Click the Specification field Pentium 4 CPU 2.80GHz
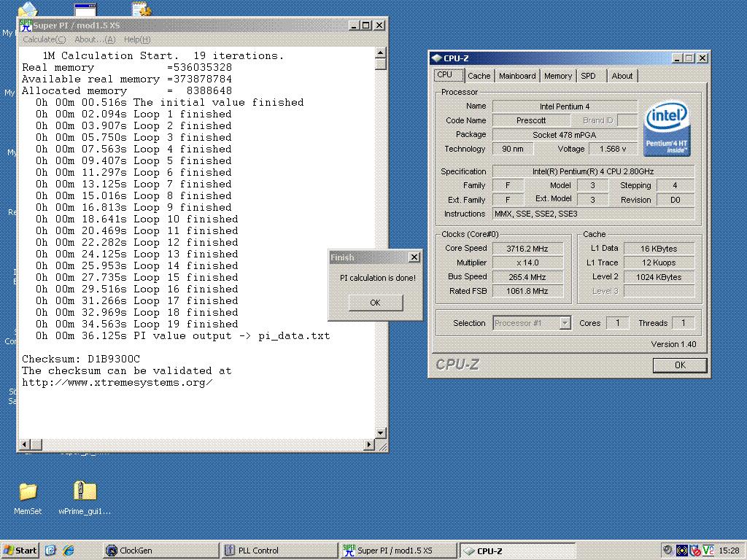 tap(593, 171)
